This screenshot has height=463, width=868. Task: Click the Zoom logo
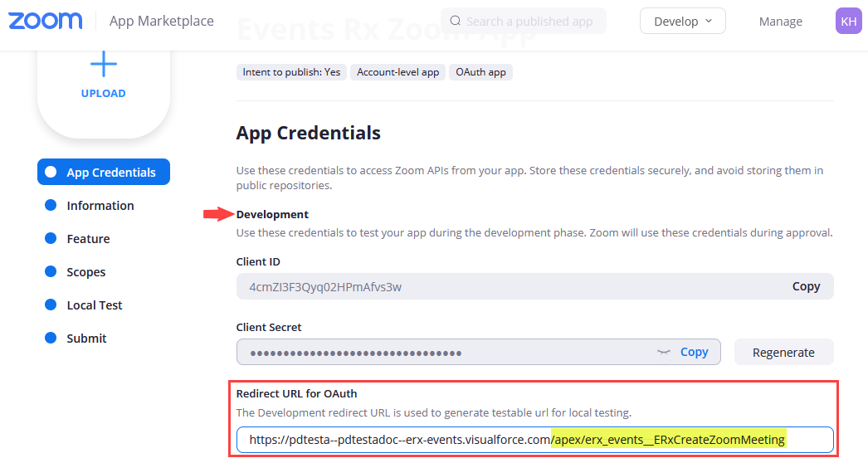coord(46,21)
